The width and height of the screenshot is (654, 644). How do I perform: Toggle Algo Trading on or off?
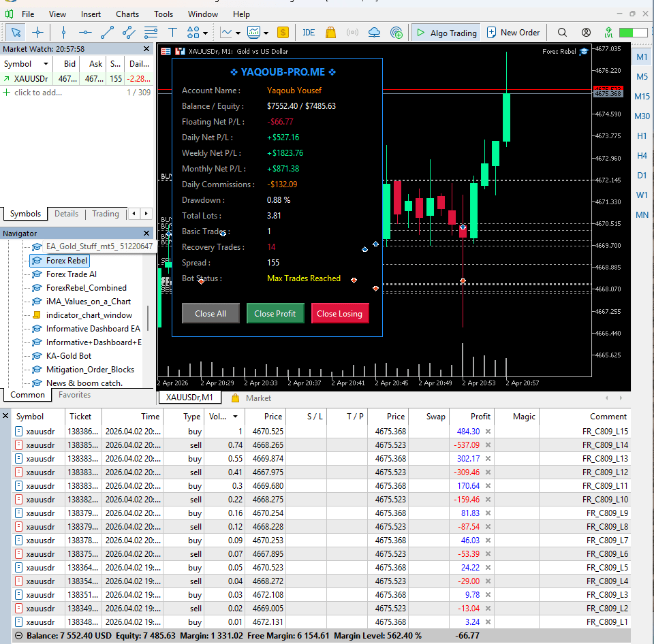coord(446,32)
